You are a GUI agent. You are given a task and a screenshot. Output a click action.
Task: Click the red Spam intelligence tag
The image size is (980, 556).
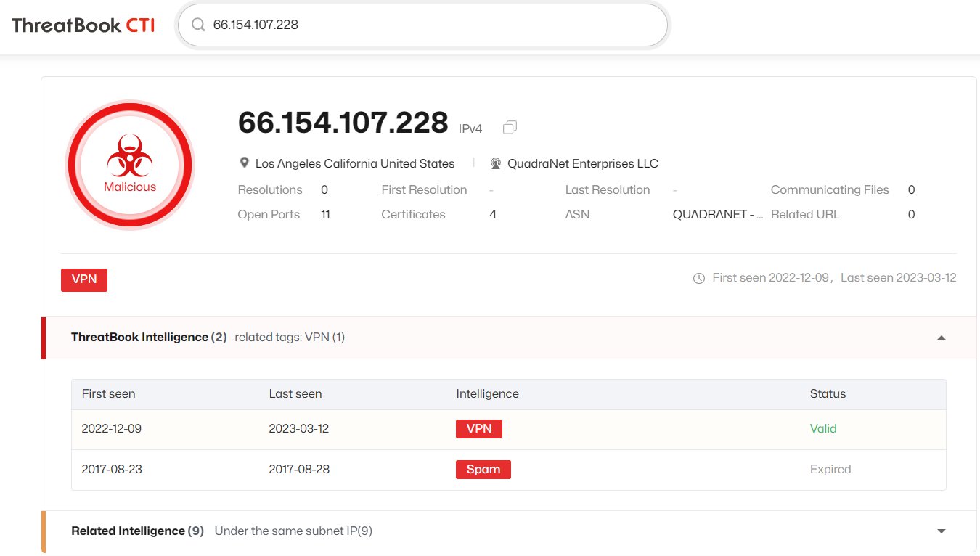coord(483,469)
